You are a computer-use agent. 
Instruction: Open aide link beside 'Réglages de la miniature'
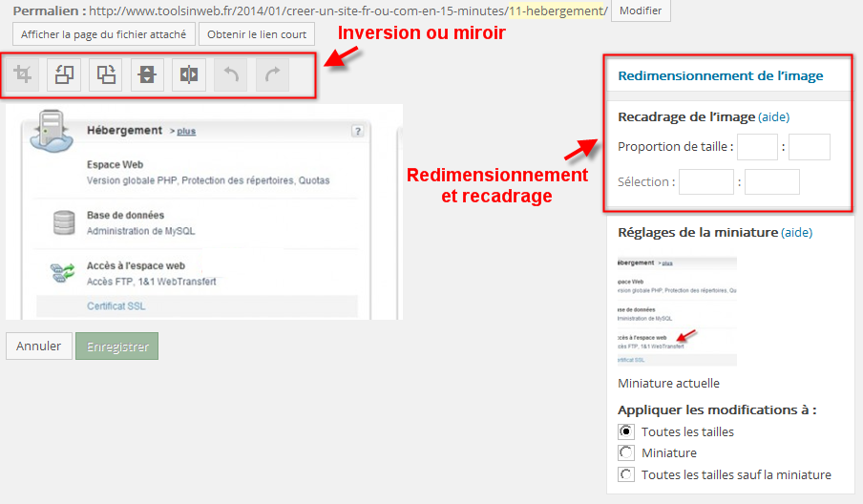(796, 232)
